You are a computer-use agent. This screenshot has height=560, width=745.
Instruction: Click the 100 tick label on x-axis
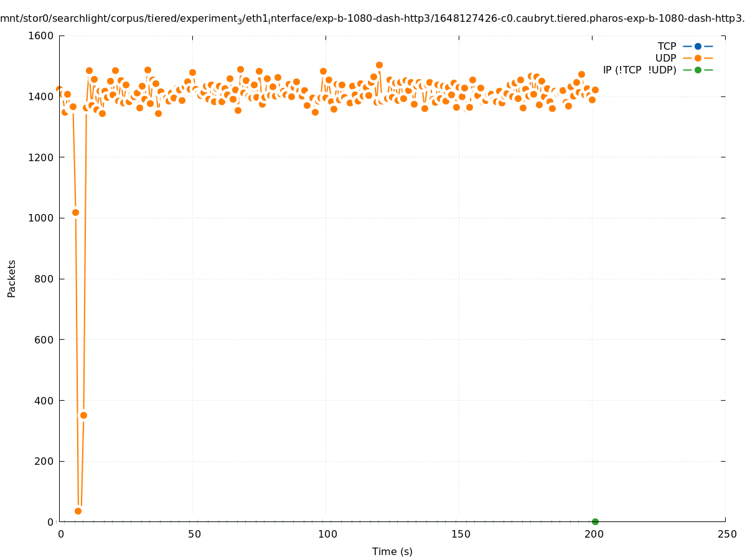click(x=327, y=534)
